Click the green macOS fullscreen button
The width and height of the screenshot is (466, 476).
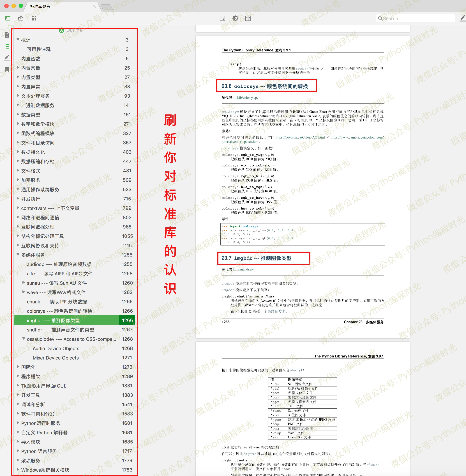point(21,6)
